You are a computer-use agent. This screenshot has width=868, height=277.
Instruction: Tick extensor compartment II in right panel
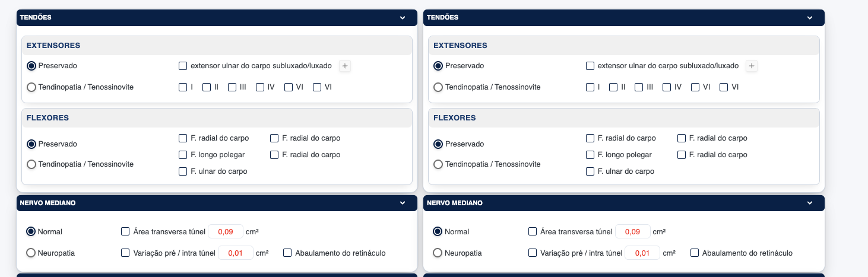pyautogui.click(x=613, y=87)
